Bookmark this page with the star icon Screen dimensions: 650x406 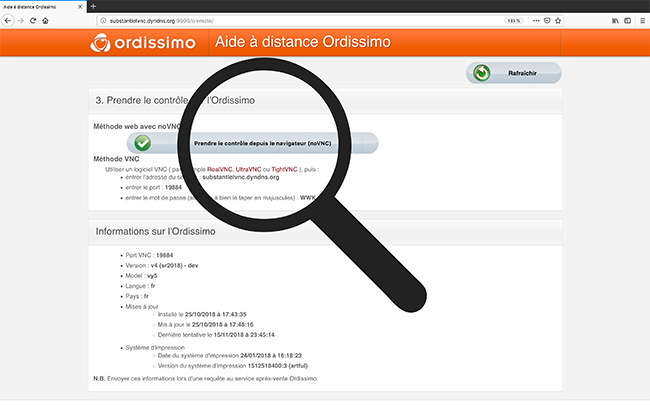click(x=558, y=21)
